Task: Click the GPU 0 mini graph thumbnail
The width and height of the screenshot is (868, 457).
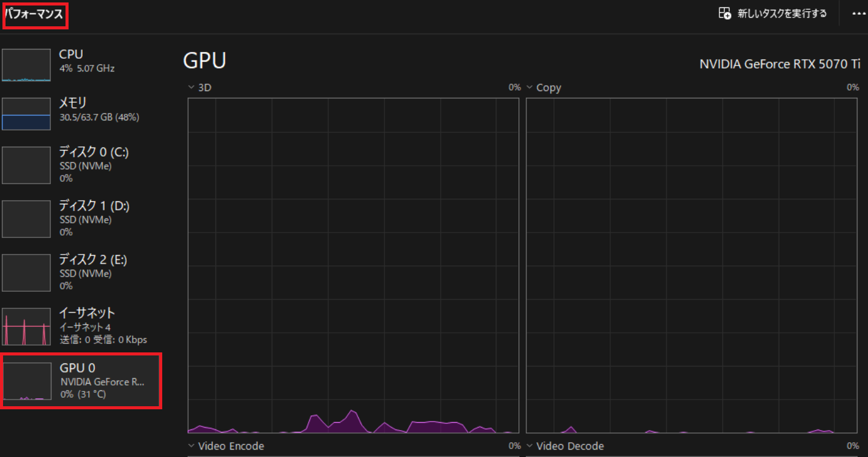Action: pyautogui.click(x=28, y=381)
